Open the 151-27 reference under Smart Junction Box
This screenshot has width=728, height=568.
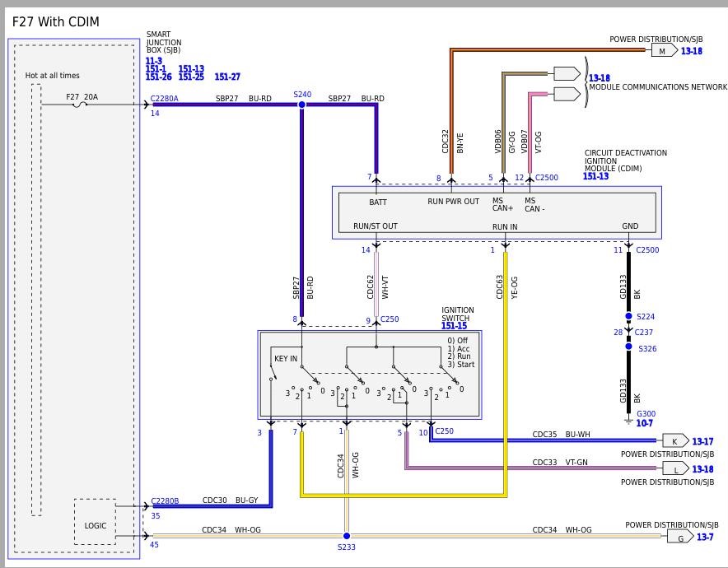[227, 77]
